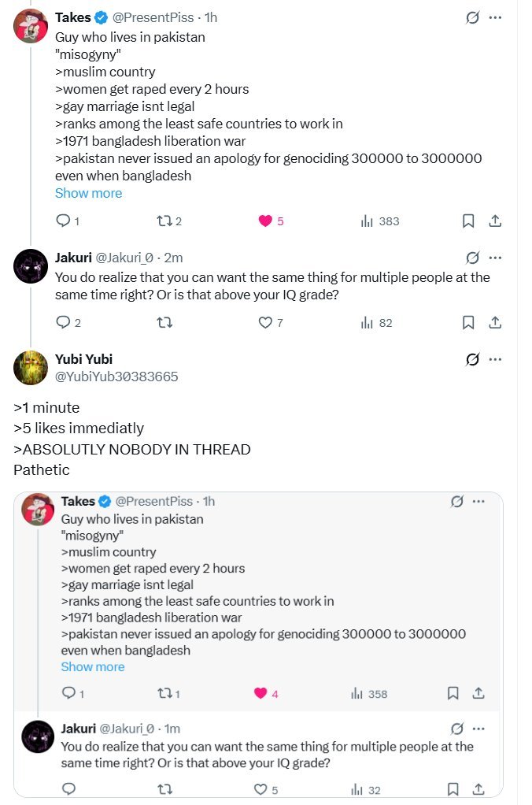Open Grok icon on Yubi Yubi post
The width and height of the screenshot is (532, 805).
tap(472, 359)
